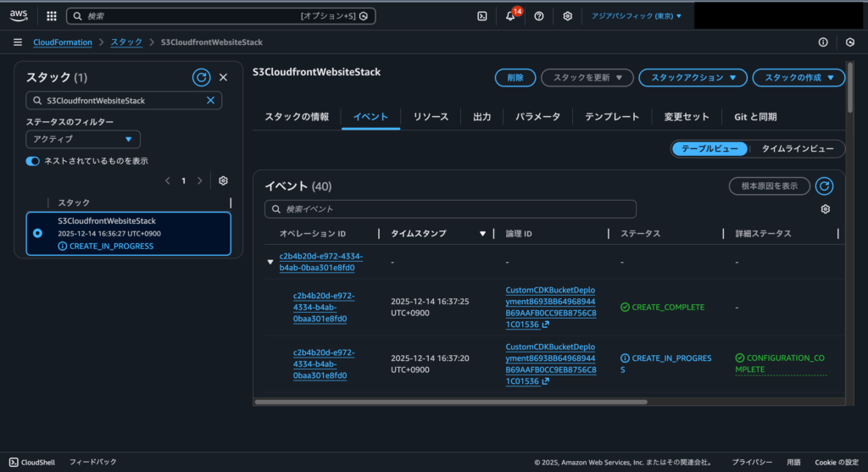This screenshot has width=868, height=472.
Task: Follow the CloudFormation breadcrumb link
Action: [64, 42]
